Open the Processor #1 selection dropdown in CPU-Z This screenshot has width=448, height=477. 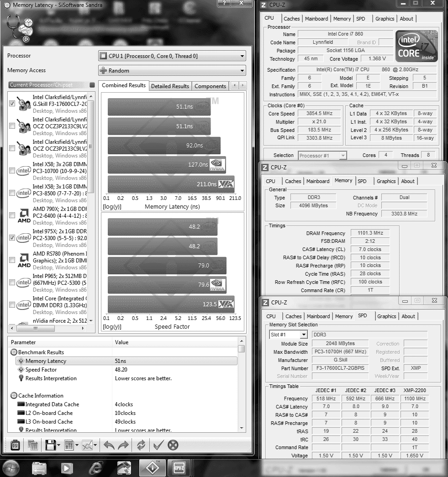click(x=322, y=156)
